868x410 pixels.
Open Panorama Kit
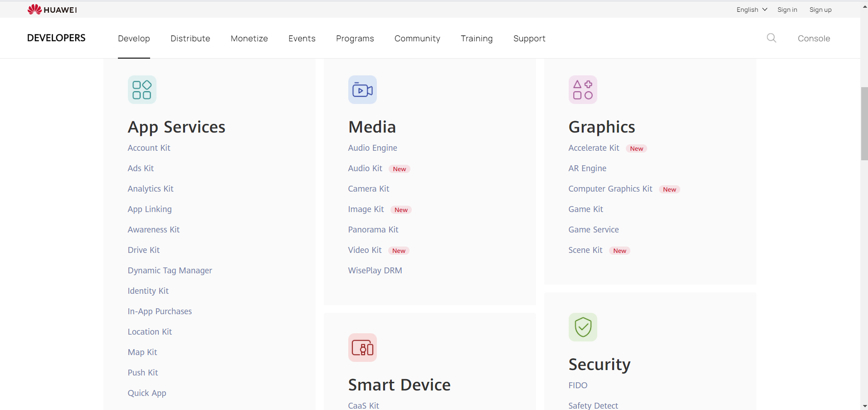(x=373, y=230)
